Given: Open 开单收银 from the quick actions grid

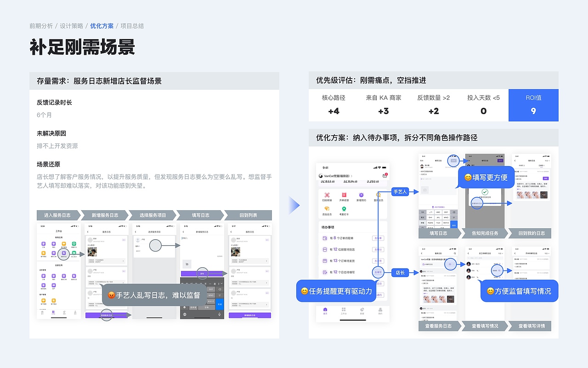Looking at the screenshot, I should [x=344, y=195].
